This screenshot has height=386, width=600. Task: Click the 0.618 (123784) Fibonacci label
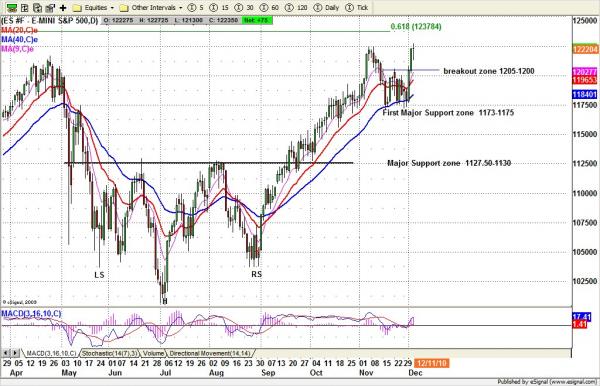[416, 26]
